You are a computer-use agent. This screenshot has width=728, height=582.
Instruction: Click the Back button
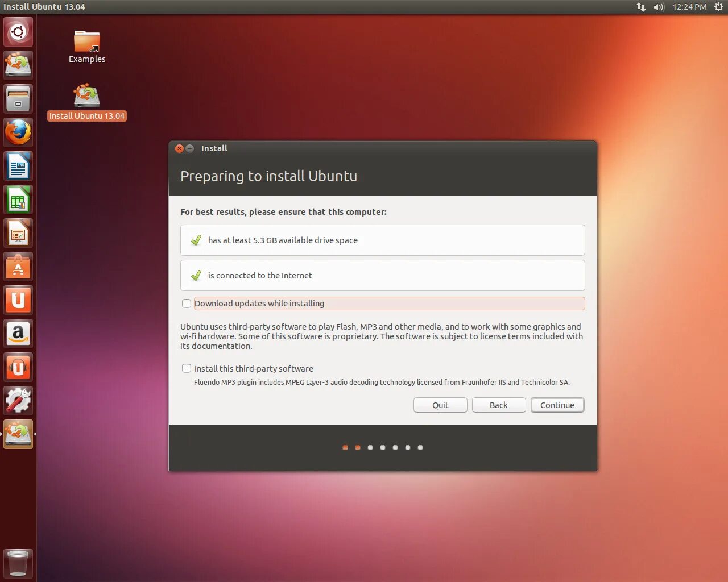(x=499, y=405)
